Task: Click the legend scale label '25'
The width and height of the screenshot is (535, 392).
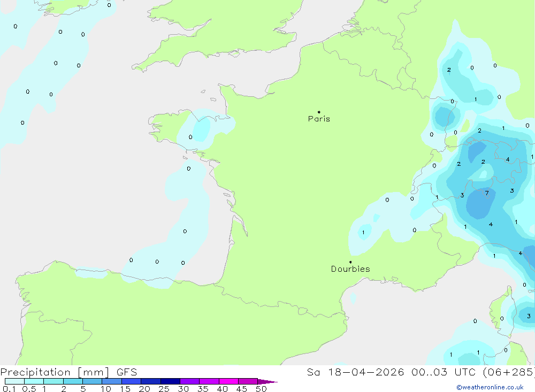Action: pos(164,389)
